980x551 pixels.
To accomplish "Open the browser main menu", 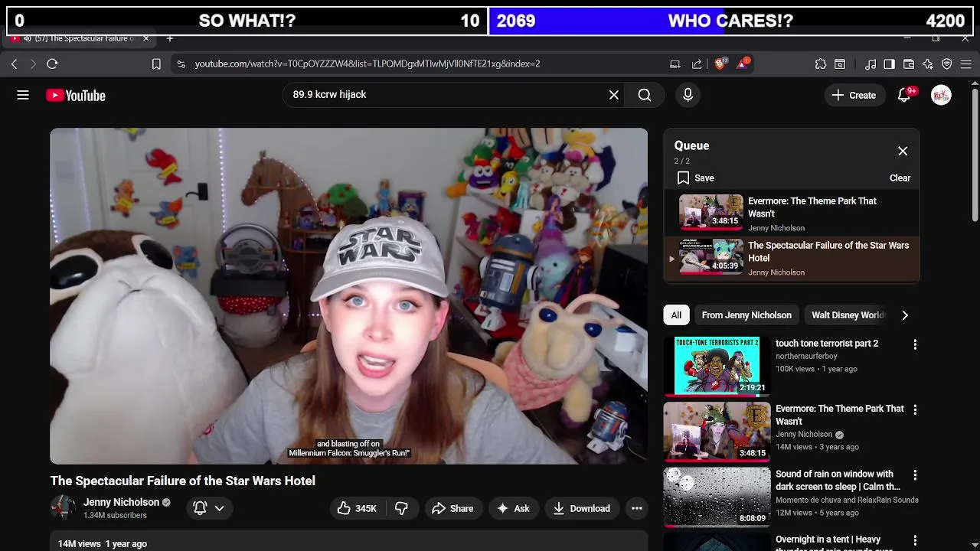I will click(966, 64).
